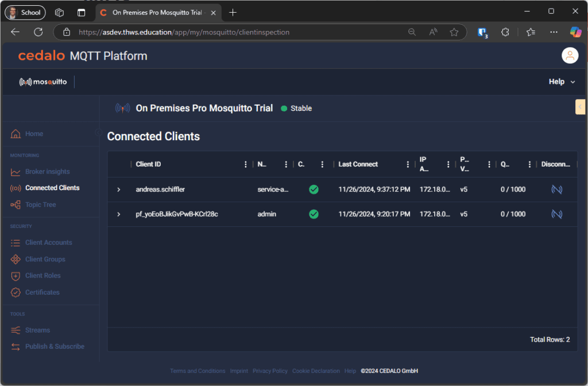Click the Client Accounts icon
Screen dimensions: 588x386
16,242
